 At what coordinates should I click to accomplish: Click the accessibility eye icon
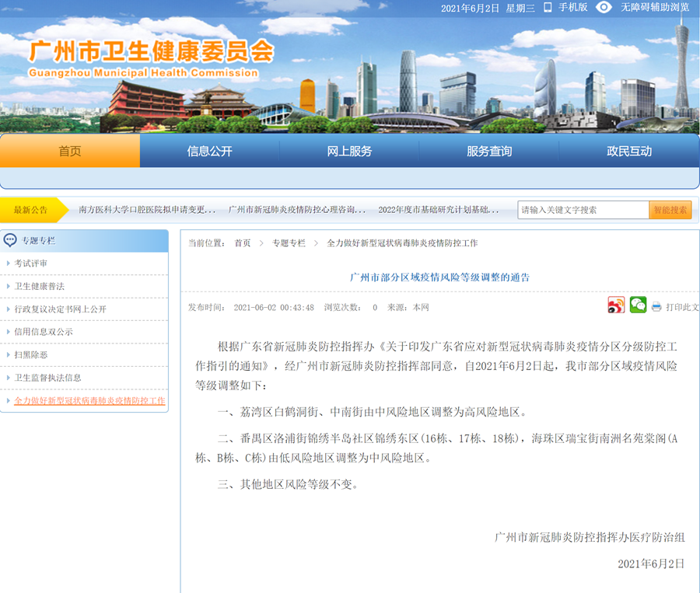tap(604, 8)
